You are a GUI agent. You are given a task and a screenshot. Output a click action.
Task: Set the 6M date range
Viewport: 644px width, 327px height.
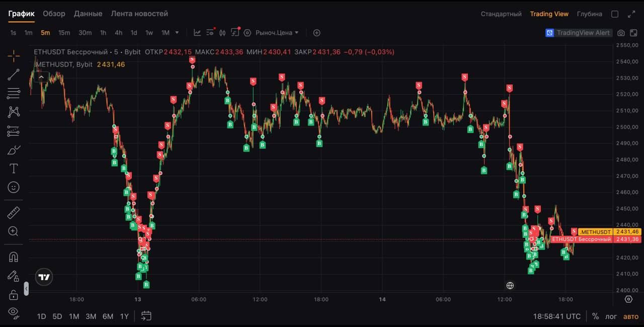click(108, 316)
